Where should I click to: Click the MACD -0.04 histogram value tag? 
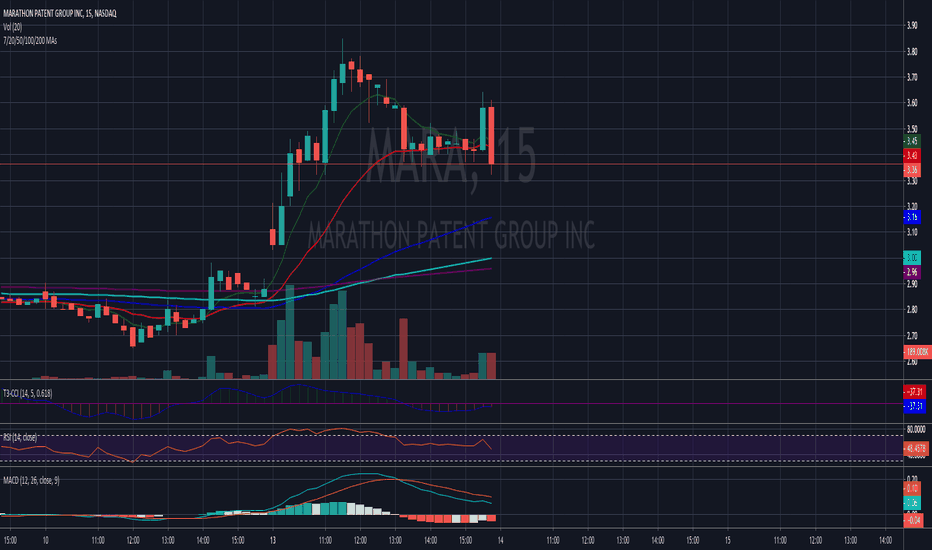pos(914,521)
